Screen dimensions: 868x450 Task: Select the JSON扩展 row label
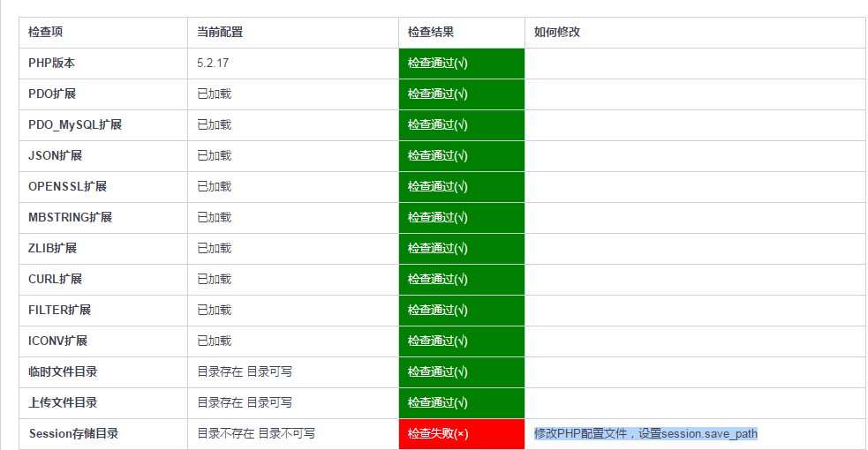point(55,156)
